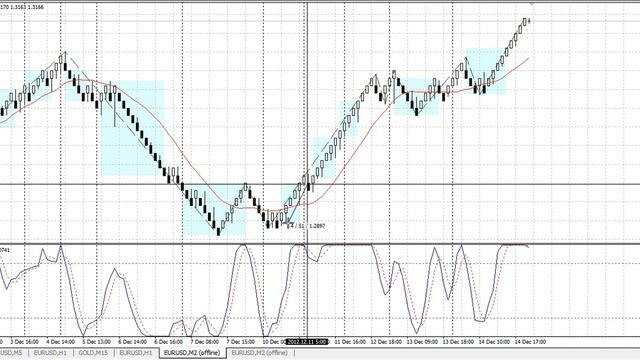Open EURUSD,H1 tab between M5 and GOLD tabs
The image size is (640, 360).
(50, 352)
